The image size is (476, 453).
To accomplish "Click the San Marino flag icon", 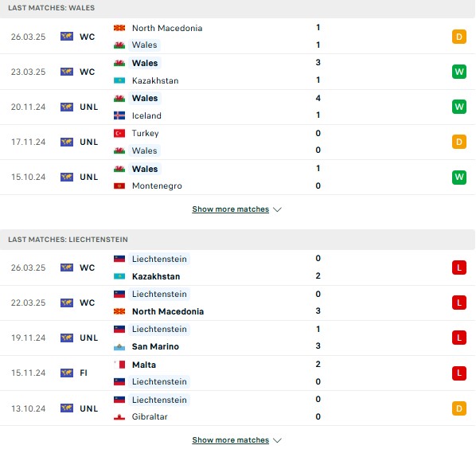I will (x=119, y=346).
